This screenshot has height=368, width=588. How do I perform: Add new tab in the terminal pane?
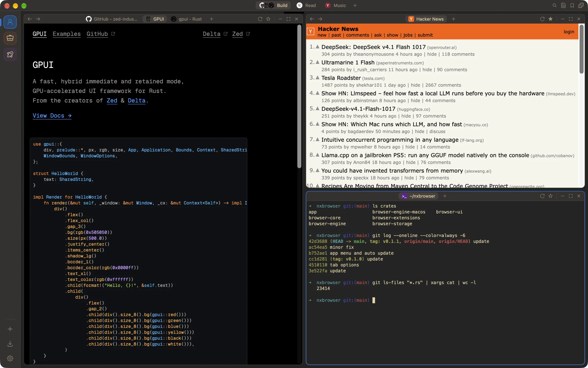point(445,196)
